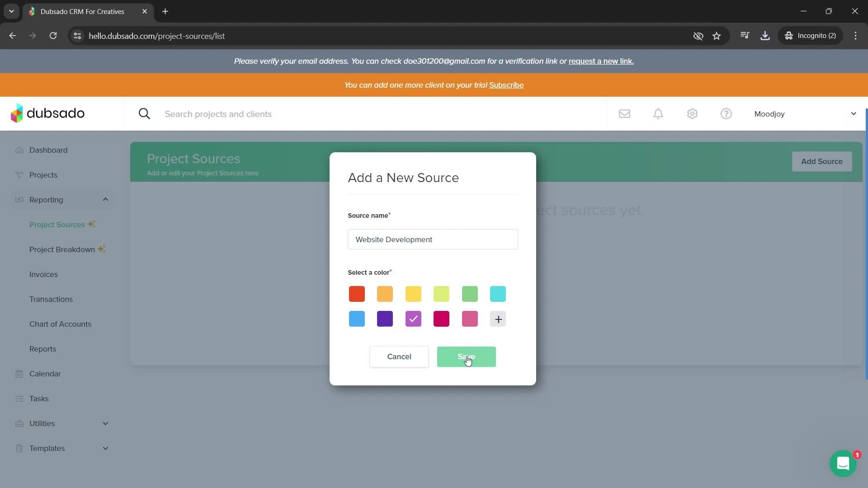868x488 pixels.
Task: Select the blue color swatch
Action: 357,319
